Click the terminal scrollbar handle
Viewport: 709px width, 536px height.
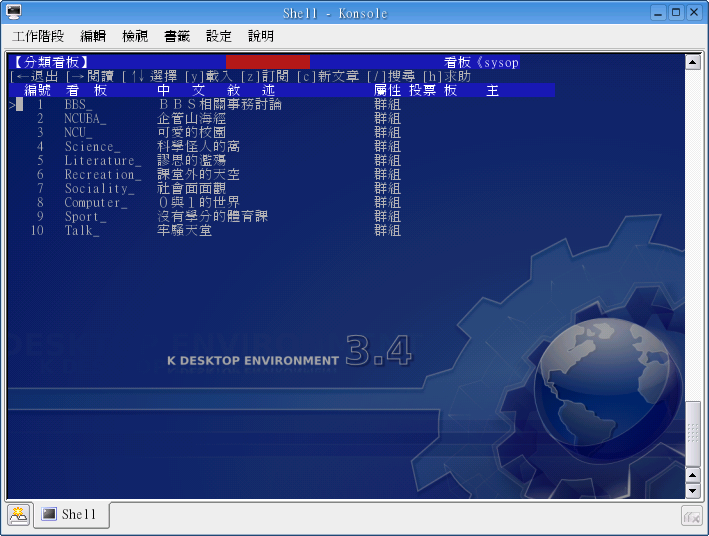(692, 430)
